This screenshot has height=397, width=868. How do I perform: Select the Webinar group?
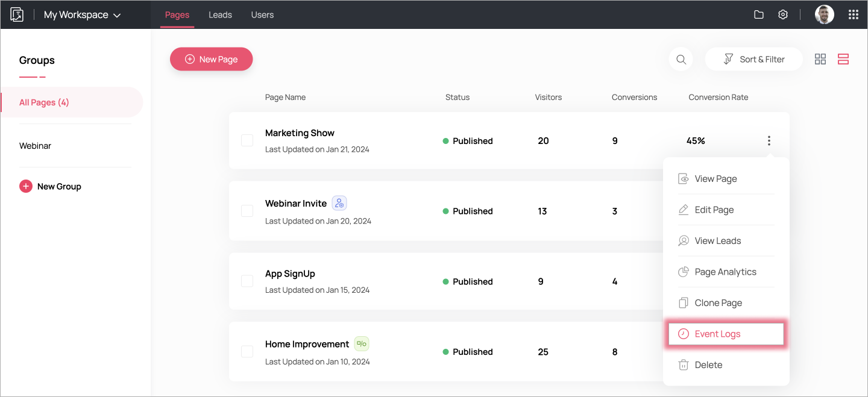(36, 146)
